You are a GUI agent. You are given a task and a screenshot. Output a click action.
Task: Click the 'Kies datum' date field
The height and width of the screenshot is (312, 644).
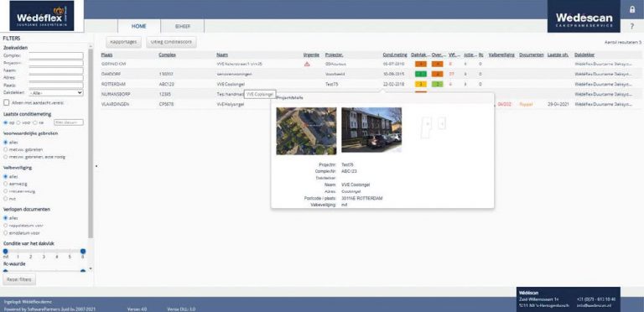coord(69,122)
